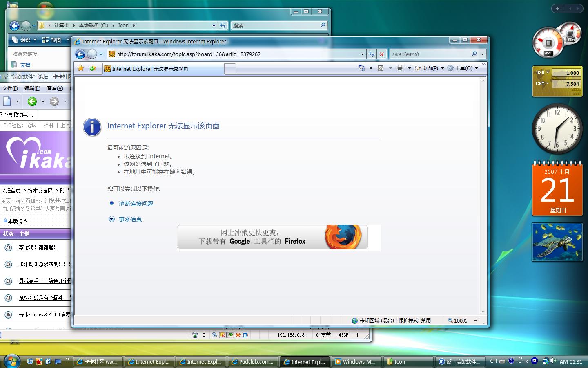Open the Print dropdown arrow
This screenshot has width=588, height=368.
pos(409,68)
